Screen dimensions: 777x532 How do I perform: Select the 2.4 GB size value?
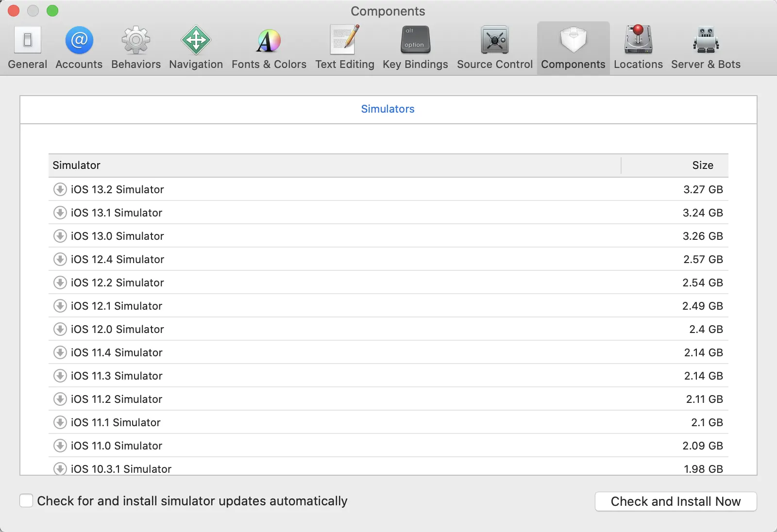pos(706,329)
